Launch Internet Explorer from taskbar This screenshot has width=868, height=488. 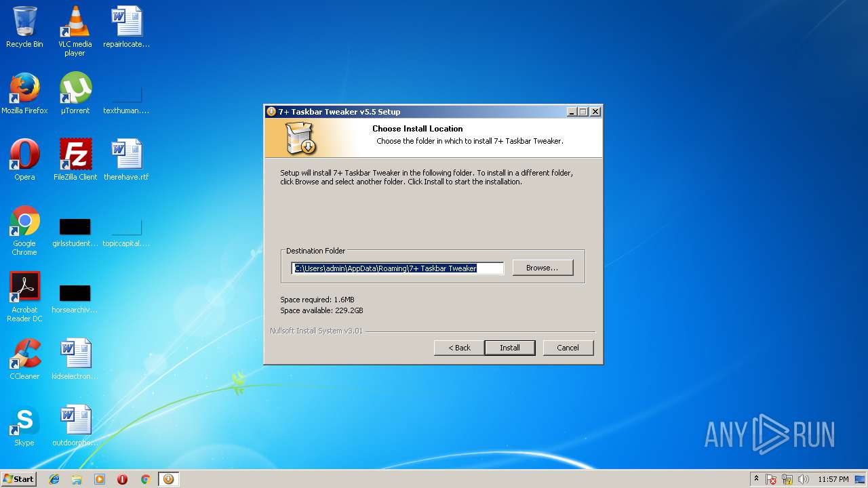[x=54, y=479]
